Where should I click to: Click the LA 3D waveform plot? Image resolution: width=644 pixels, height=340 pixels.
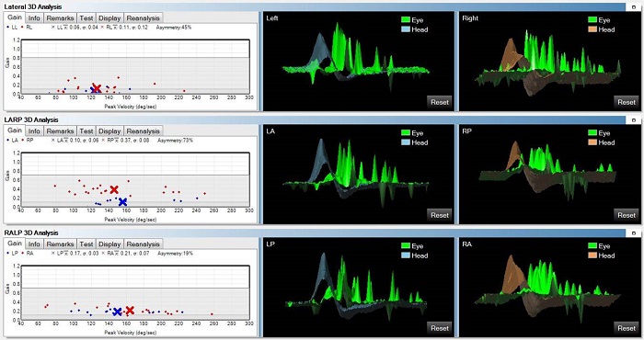358,175
